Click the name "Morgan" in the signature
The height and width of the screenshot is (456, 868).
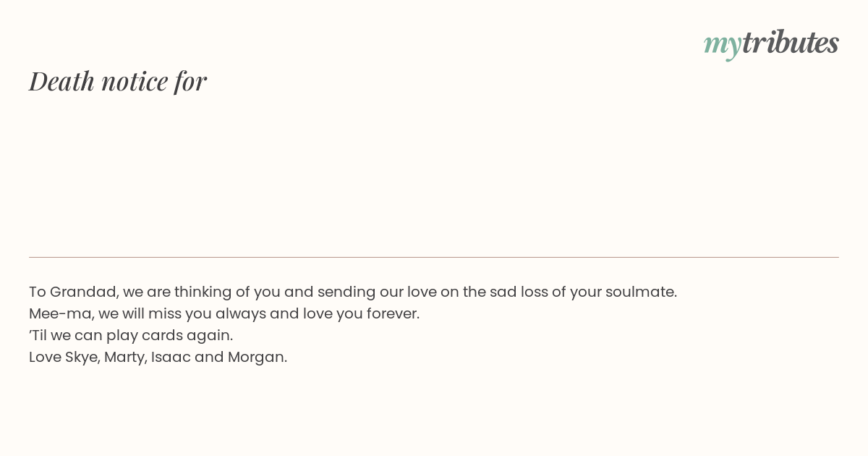[256, 357]
